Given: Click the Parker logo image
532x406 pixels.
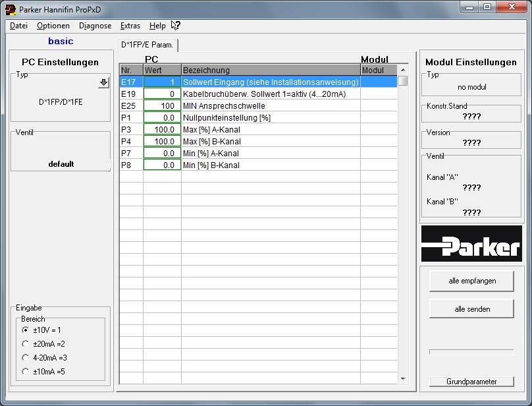Looking at the screenshot, I should [471, 243].
